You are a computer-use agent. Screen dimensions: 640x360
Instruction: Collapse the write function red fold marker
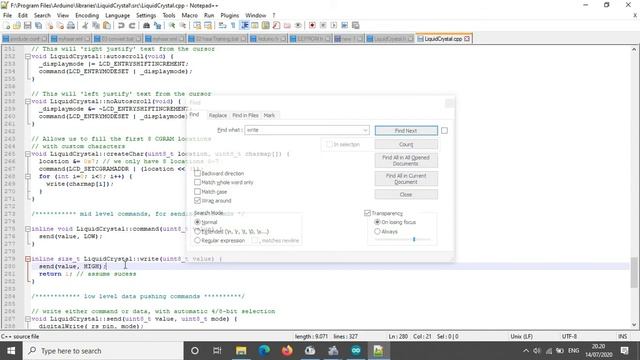[x=28, y=259]
